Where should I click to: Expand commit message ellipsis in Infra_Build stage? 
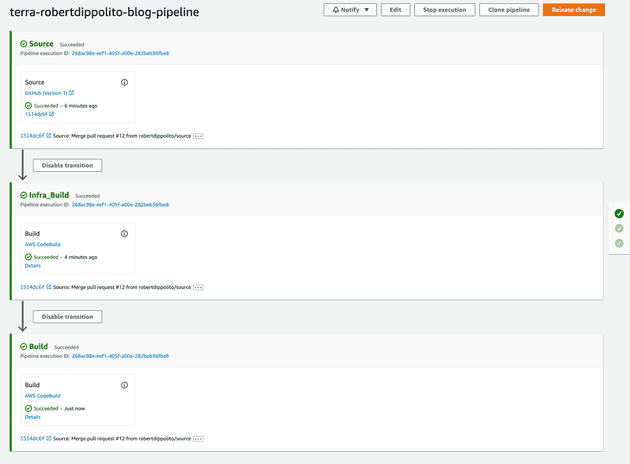click(198, 288)
